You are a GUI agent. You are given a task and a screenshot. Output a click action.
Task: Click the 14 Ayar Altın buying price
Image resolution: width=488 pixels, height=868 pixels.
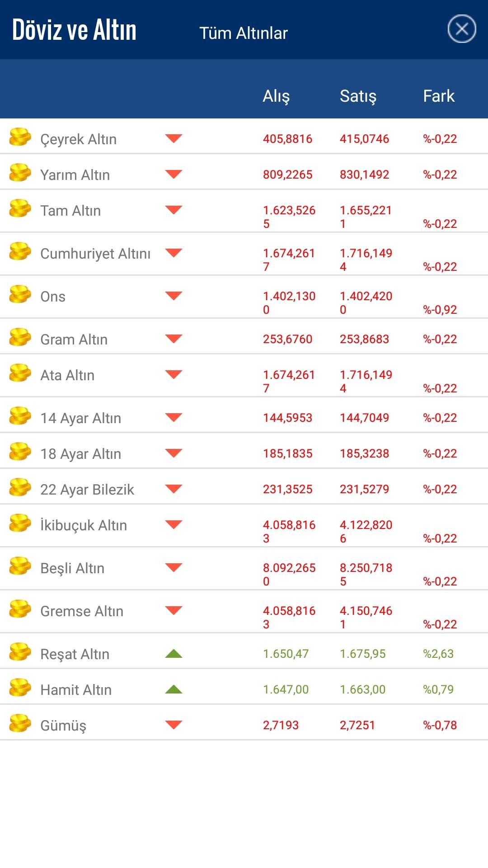coord(287,418)
